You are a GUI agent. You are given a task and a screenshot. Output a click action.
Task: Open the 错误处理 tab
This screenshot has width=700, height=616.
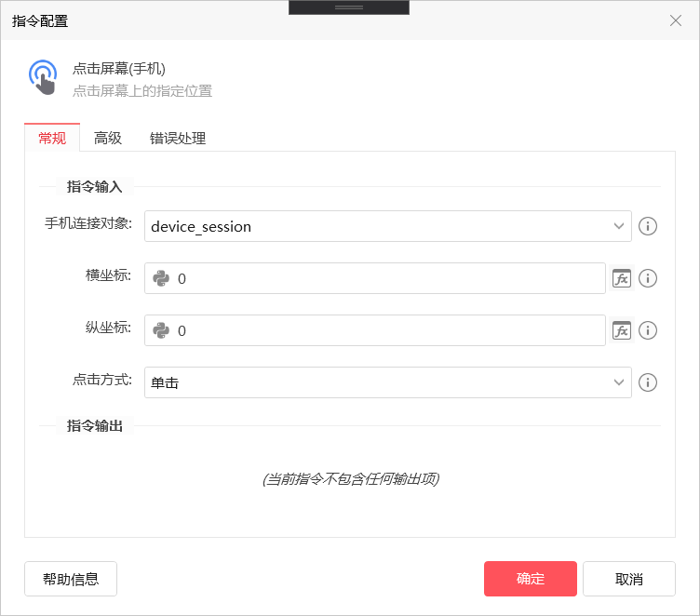point(178,138)
